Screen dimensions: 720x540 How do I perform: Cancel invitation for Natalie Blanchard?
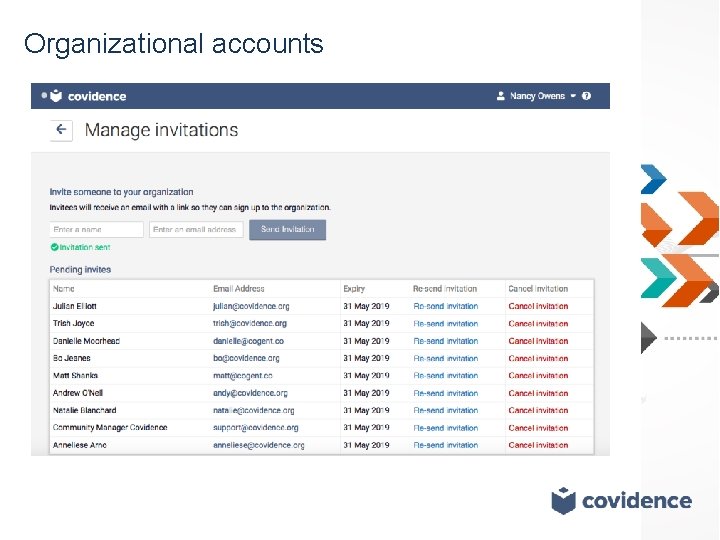pyautogui.click(x=538, y=411)
